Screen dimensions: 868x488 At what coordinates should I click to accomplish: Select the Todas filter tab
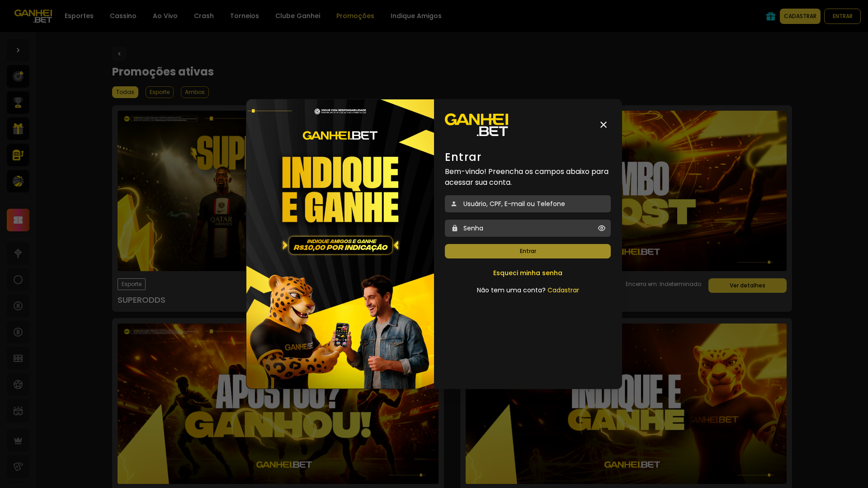(x=125, y=92)
